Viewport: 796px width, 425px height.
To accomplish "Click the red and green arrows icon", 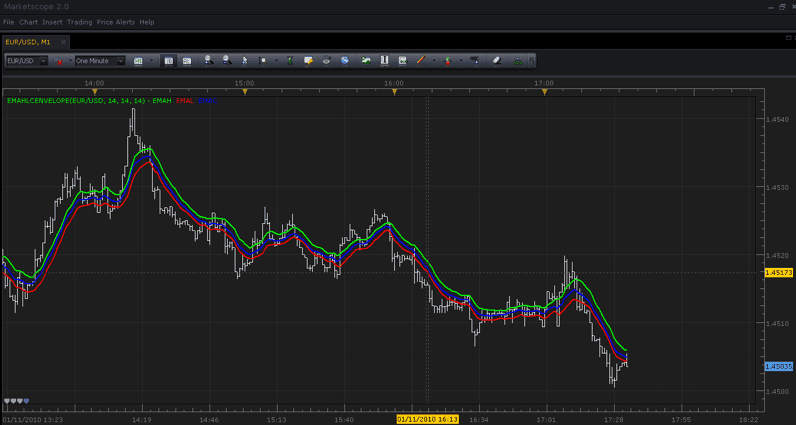I will 448,61.
